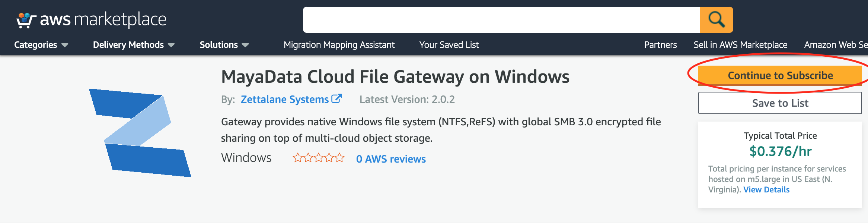The height and width of the screenshot is (223, 868).
Task: Click the five-star rating icons
Action: point(318,158)
